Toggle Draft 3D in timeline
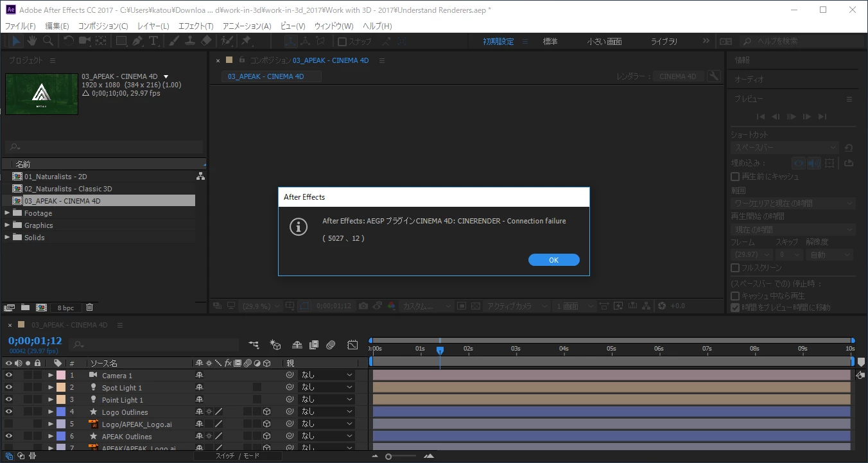The image size is (868, 463). [x=275, y=345]
